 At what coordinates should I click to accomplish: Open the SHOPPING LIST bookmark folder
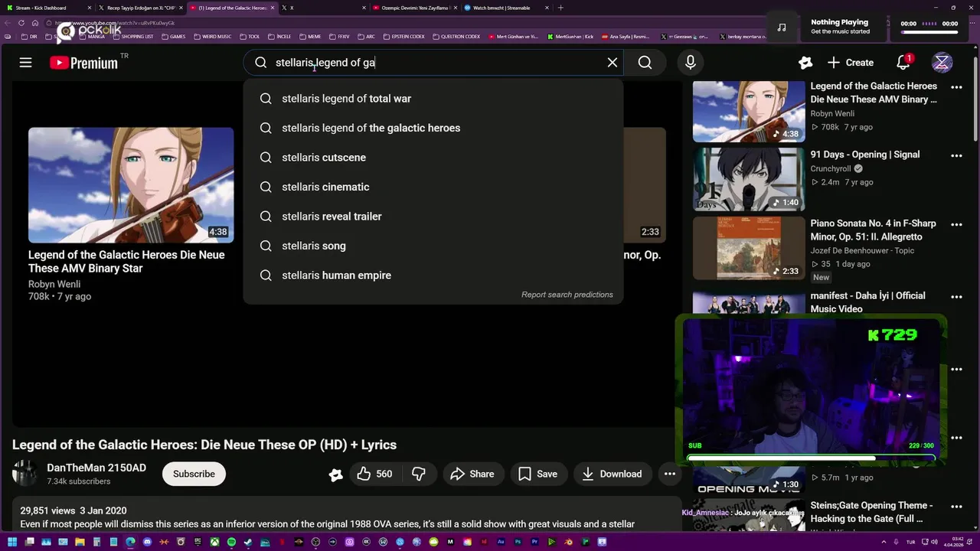pos(133,36)
